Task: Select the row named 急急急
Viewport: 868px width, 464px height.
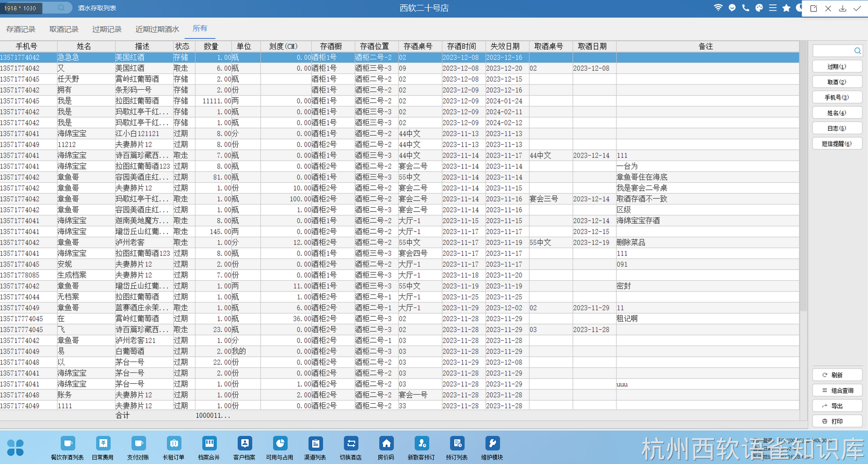Action: (400, 57)
